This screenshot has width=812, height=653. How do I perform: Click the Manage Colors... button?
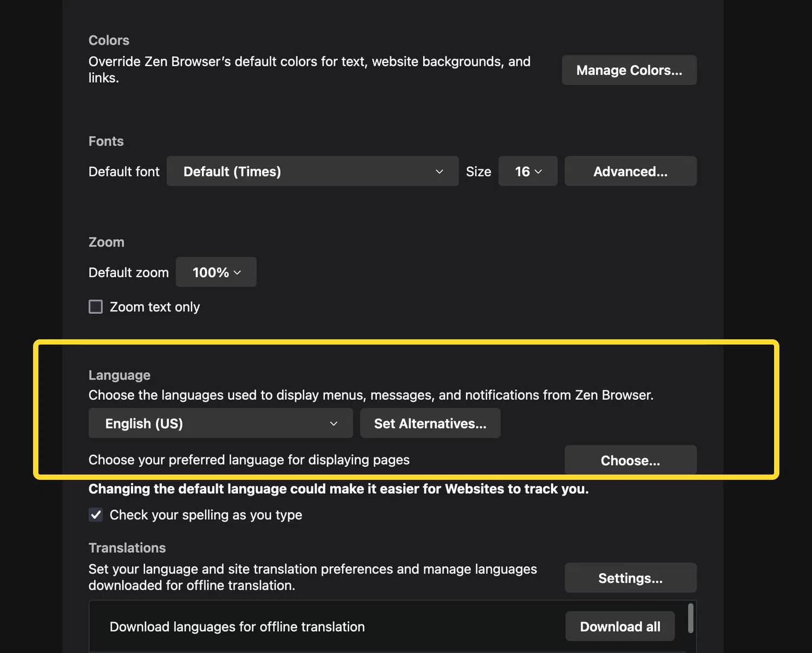click(x=629, y=70)
